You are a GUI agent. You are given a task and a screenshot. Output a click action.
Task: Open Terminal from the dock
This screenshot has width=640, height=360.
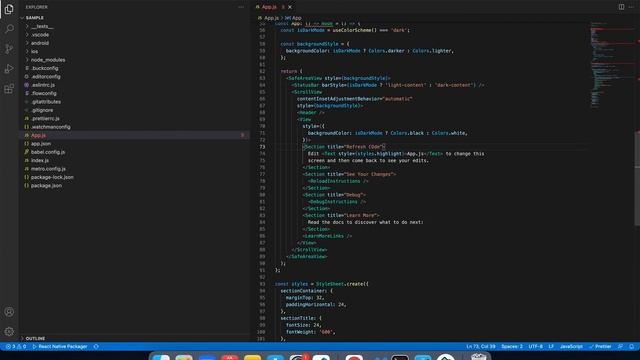pyautogui.click(x=400, y=358)
